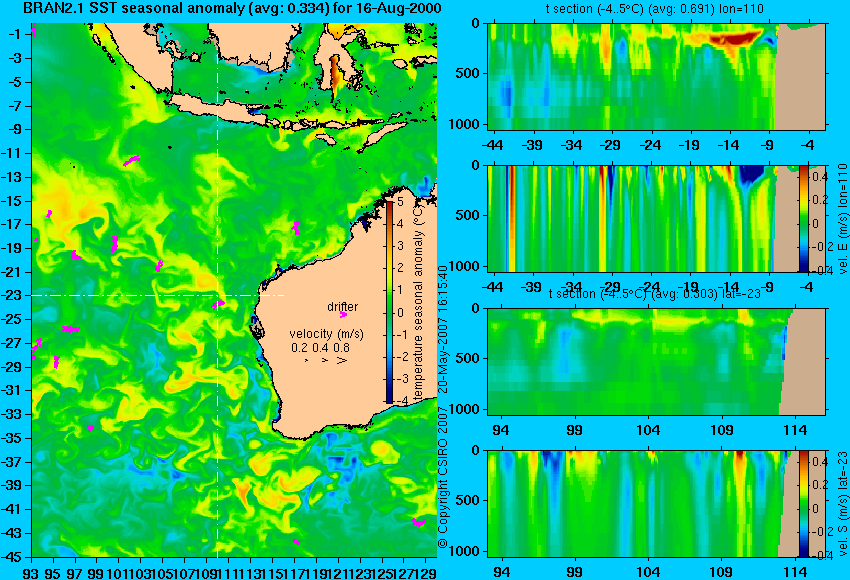
Task: Click the drifter marker near latitude -11 on map
Action: (x=131, y=160)
